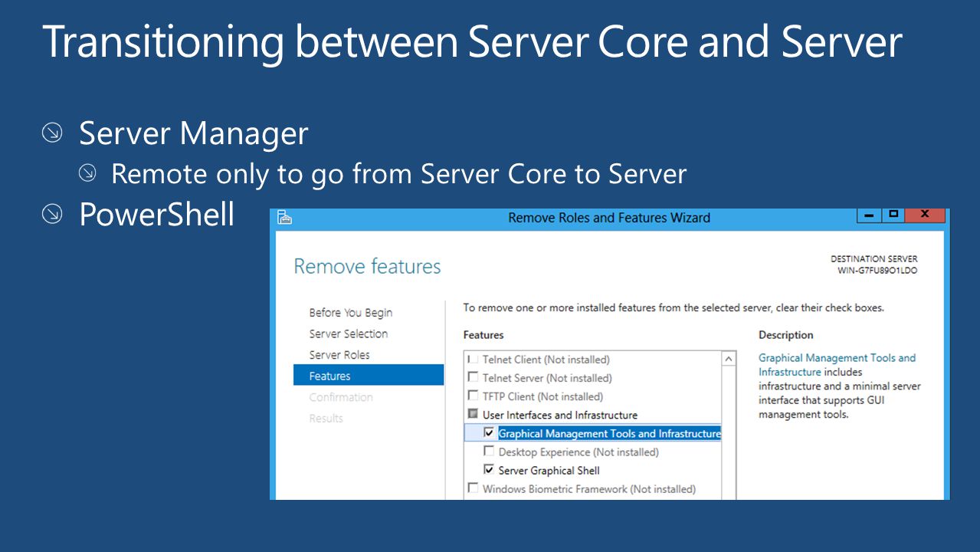Viewport: 980px width, 552px height.
Task: Close the Remove Roles wizard window
Action: 925,215
